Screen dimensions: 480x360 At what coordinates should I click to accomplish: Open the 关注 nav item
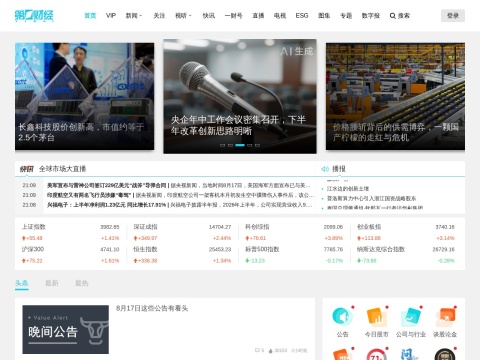click(159, 16)
